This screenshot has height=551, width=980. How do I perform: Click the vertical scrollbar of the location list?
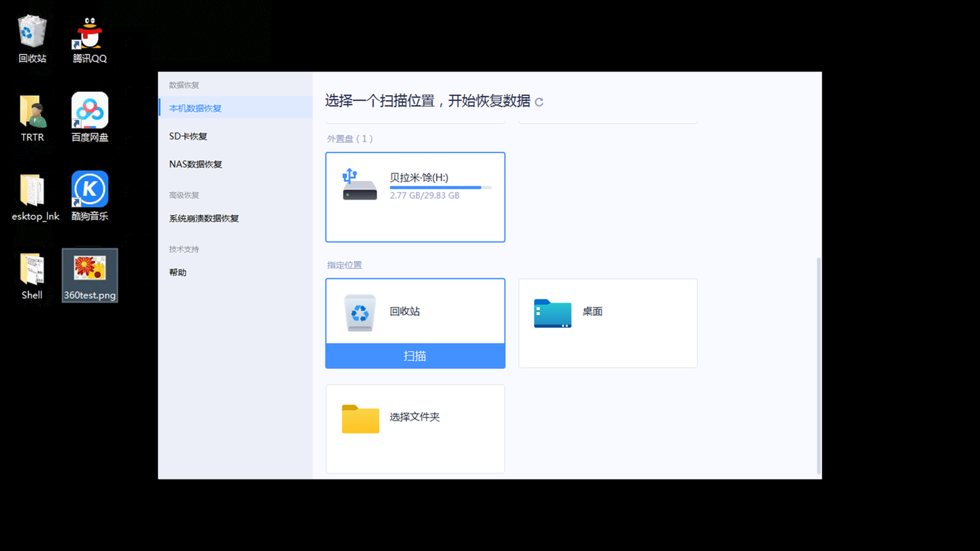818,366
